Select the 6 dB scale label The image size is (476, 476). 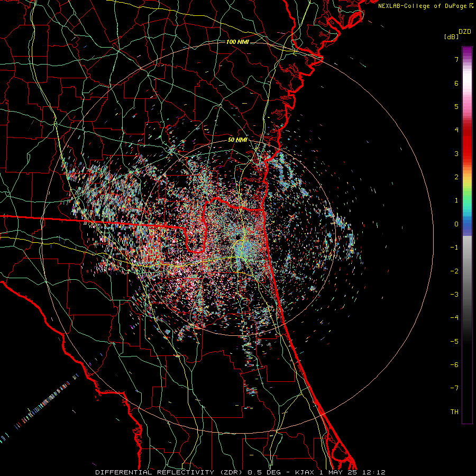(456, 83)
